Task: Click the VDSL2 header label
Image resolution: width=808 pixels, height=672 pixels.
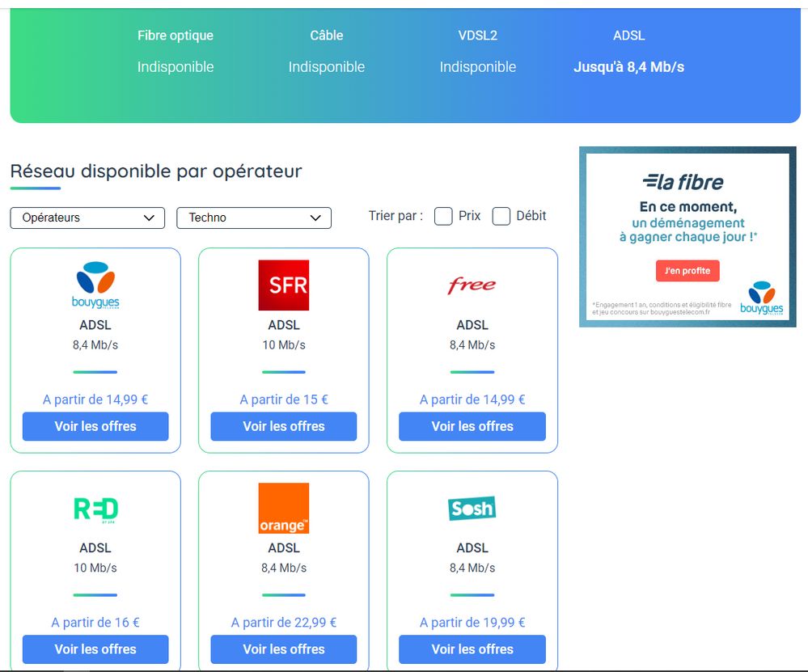Action: [x=478, y=36]
